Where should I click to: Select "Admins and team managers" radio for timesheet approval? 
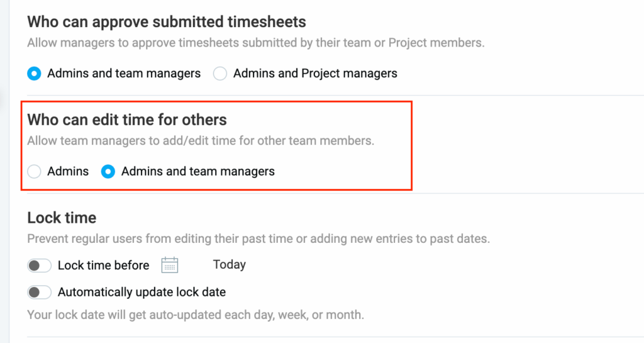[x=34, y=74]
